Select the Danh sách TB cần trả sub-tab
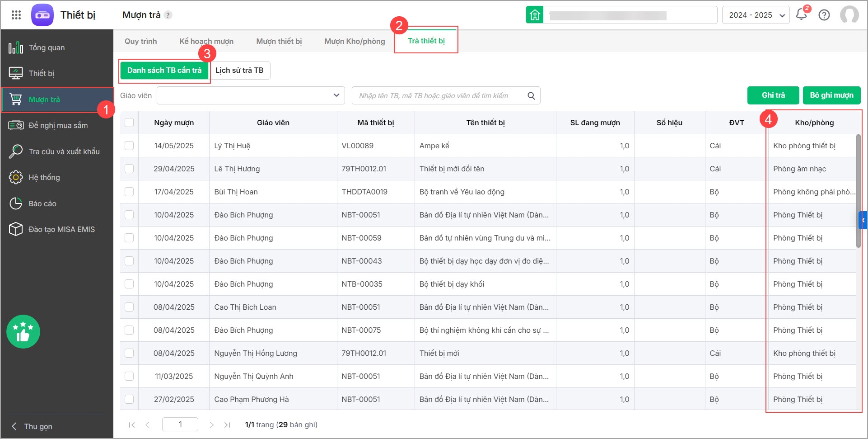This screenshot has width=868, height=439. tap(164, 71)
